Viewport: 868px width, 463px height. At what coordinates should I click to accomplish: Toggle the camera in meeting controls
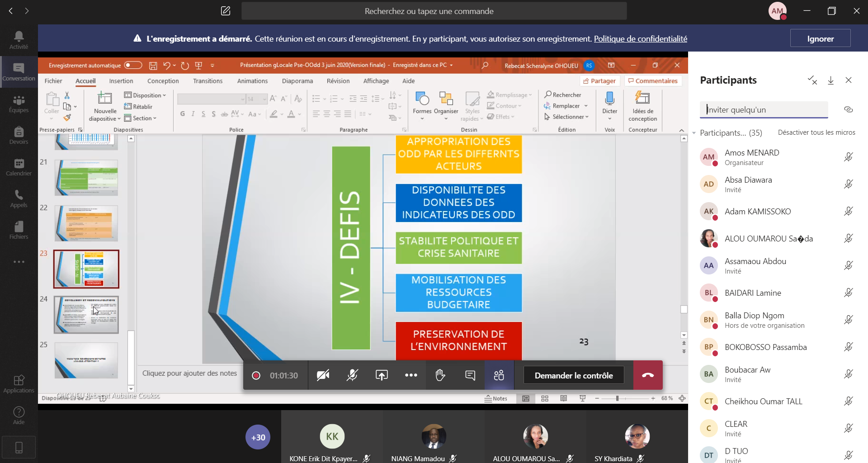(x=323, y=375)
